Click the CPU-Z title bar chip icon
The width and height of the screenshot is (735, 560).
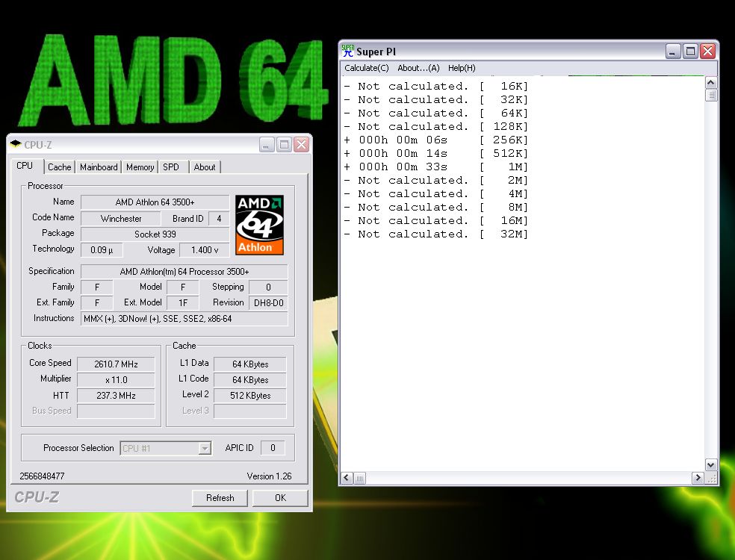(16, 144)
